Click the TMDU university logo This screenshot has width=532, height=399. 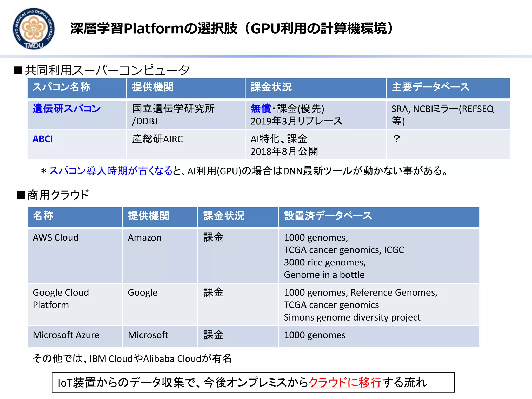[34, 29]
